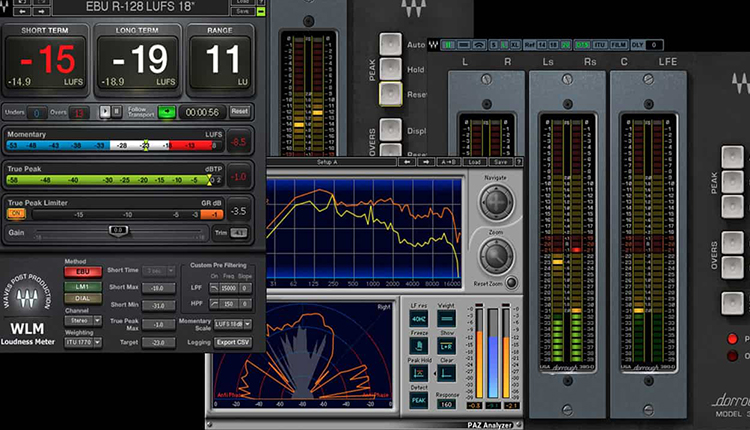Click Load in PAZ Analyzer toolbar
The width and height of the screenshot is (750, 430).
click(x=474, y=162)
